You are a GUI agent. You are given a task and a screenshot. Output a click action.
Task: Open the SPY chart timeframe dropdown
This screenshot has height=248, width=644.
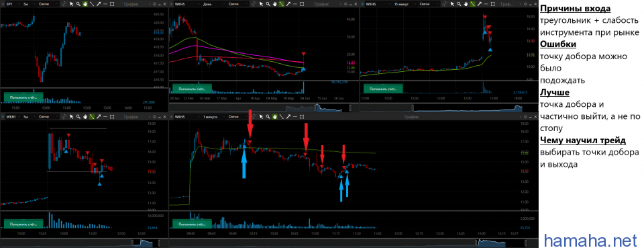(x=29, y=4)
